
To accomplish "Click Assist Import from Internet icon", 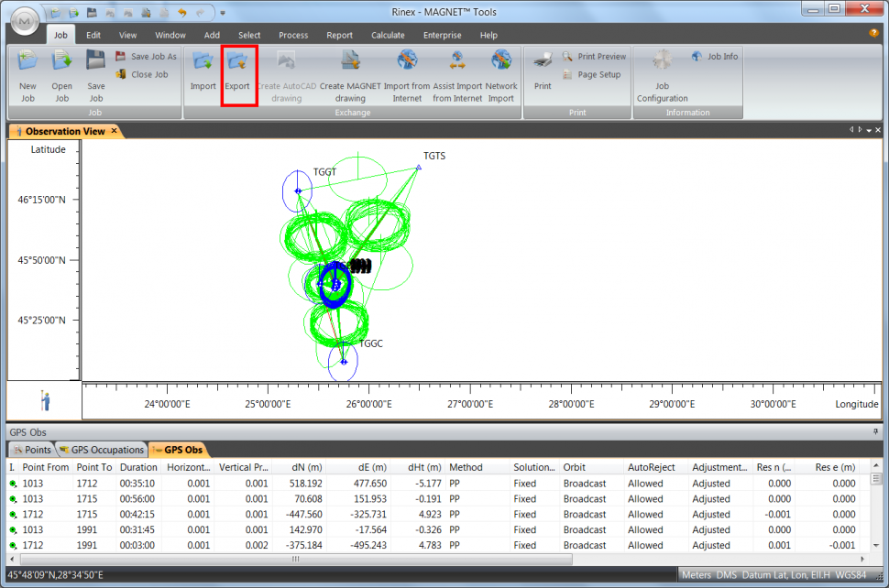I will click(x=457, y=60).
